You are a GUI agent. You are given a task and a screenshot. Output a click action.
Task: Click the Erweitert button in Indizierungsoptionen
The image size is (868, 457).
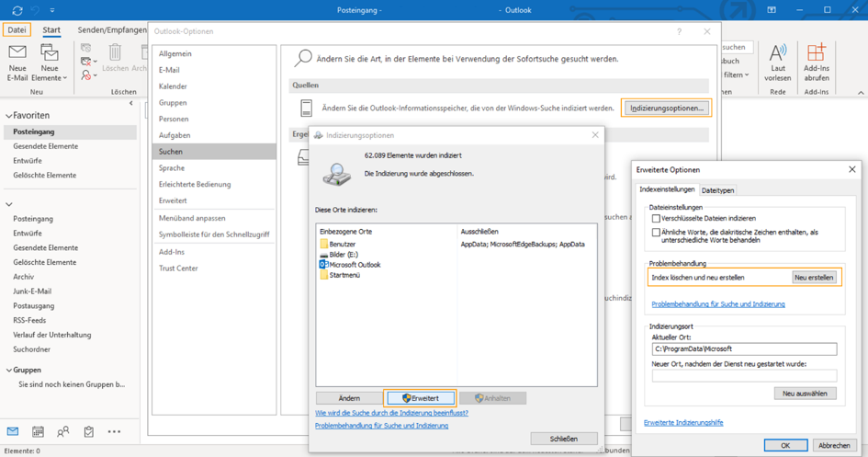(x=420, y=398)
